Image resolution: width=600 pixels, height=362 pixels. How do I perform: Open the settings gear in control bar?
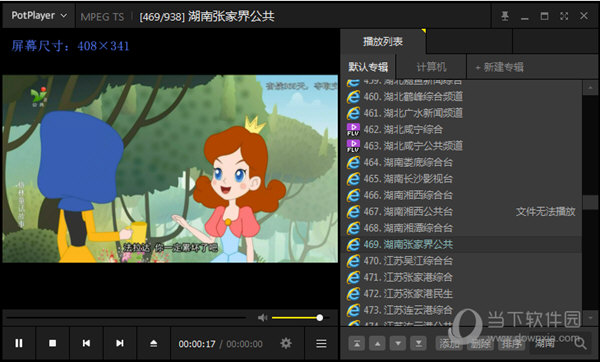tap(286, 343)
